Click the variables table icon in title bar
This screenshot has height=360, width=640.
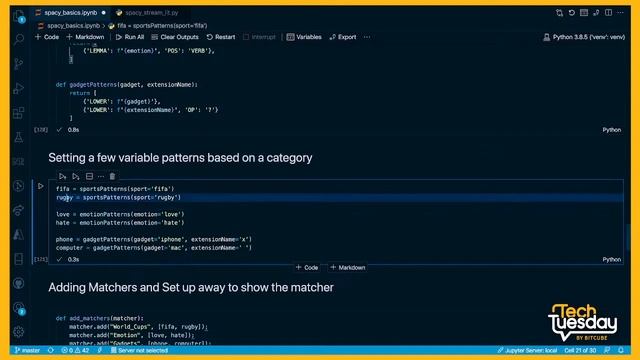click(x=584, y=13)
